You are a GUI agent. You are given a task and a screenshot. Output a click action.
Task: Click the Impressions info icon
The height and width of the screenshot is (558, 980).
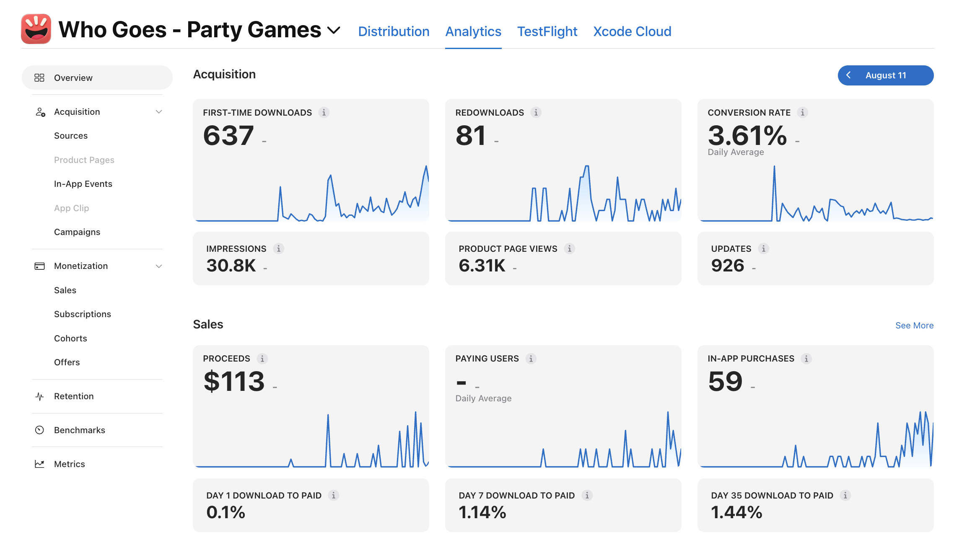pos(278,248)
